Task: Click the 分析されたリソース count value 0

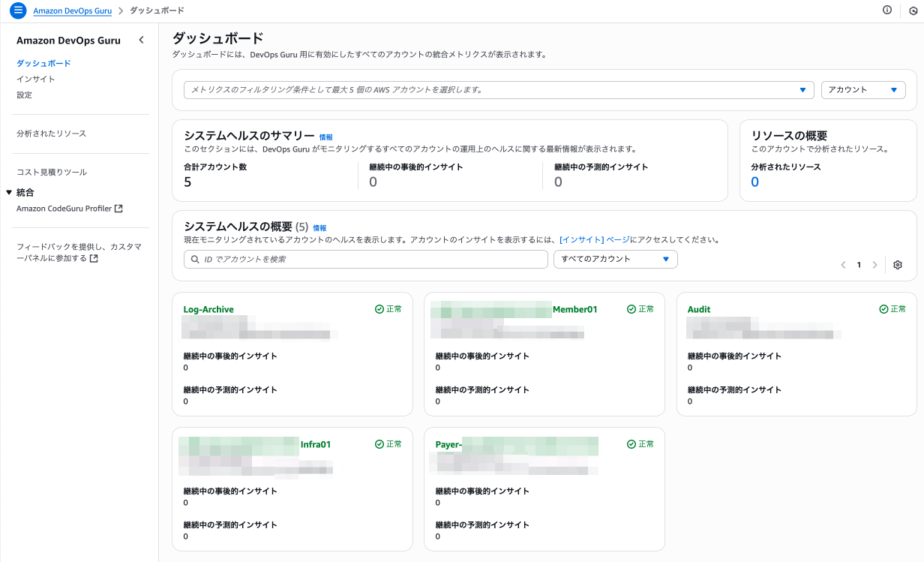Action: (x=755, y=182)
